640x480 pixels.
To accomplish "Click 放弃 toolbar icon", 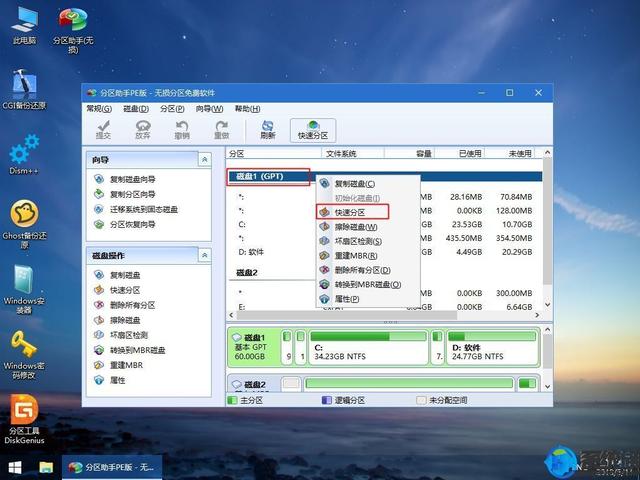I will (x=142, y=130).
